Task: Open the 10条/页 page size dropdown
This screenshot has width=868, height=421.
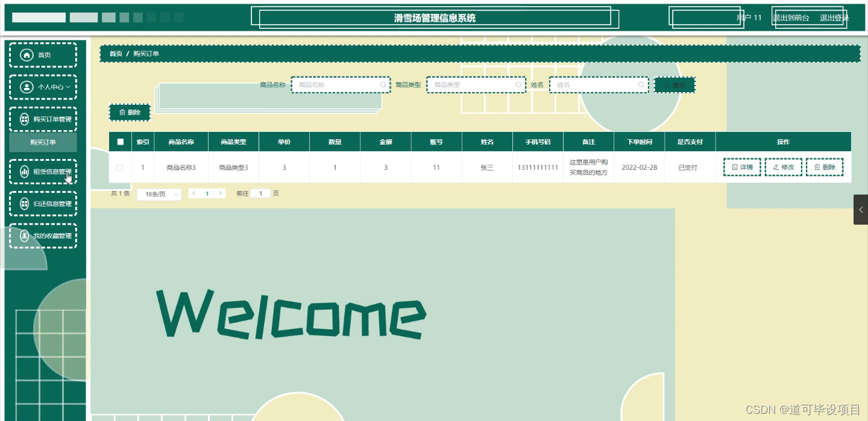Action: pyautogui.click(x=159, y=194)
